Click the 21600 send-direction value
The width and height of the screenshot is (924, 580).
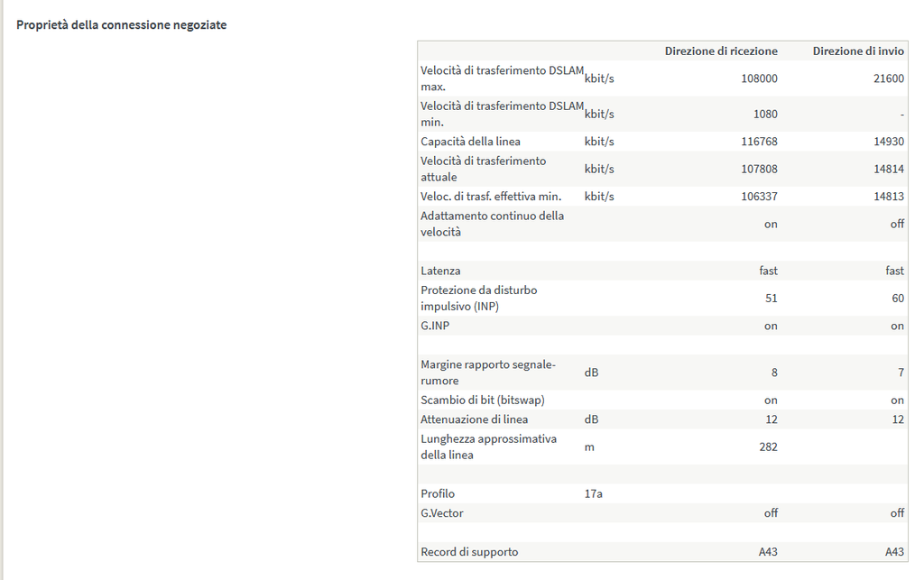(x=889, y=78)
